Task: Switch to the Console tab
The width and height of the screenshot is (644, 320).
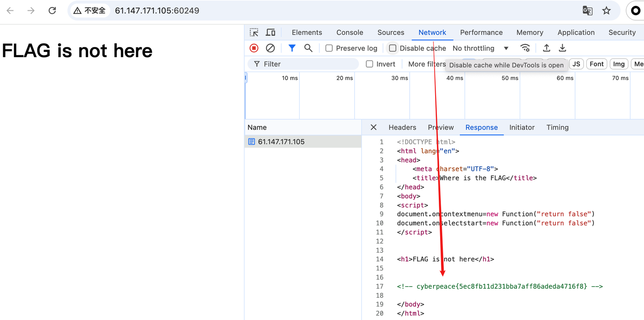Action: 350,33
